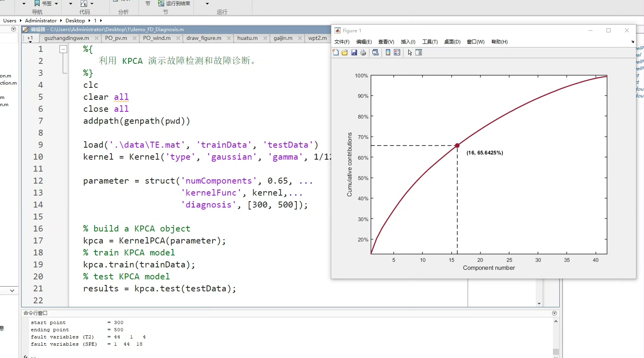Switch to PO_pv.m editor tab
The width and height of the screenshot is (644, 358).
[116, 38]
